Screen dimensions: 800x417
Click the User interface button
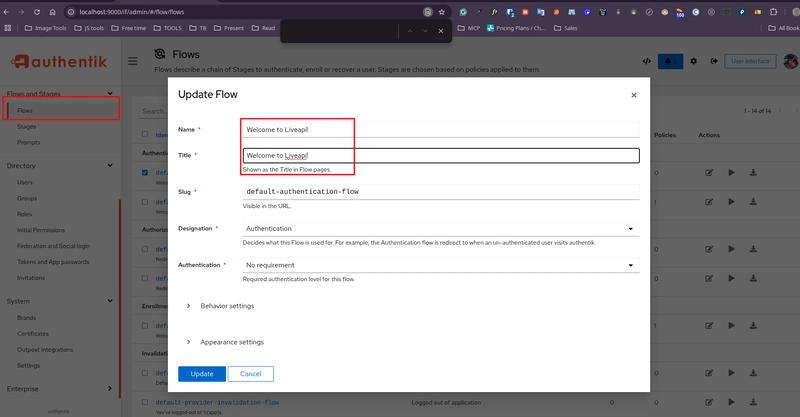click(750, 61)
